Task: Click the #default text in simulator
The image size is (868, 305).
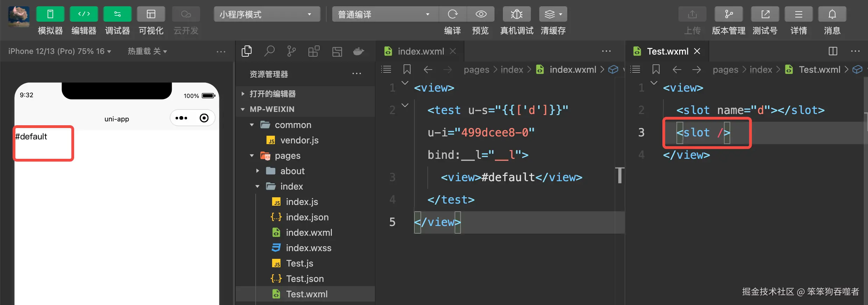Action: click(x=31, y=136)
